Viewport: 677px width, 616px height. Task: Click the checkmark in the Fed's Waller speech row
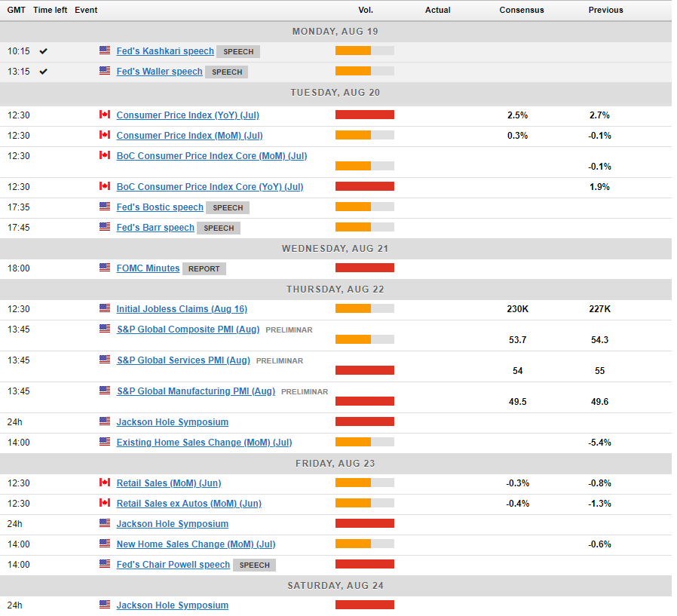coord(44,72)
